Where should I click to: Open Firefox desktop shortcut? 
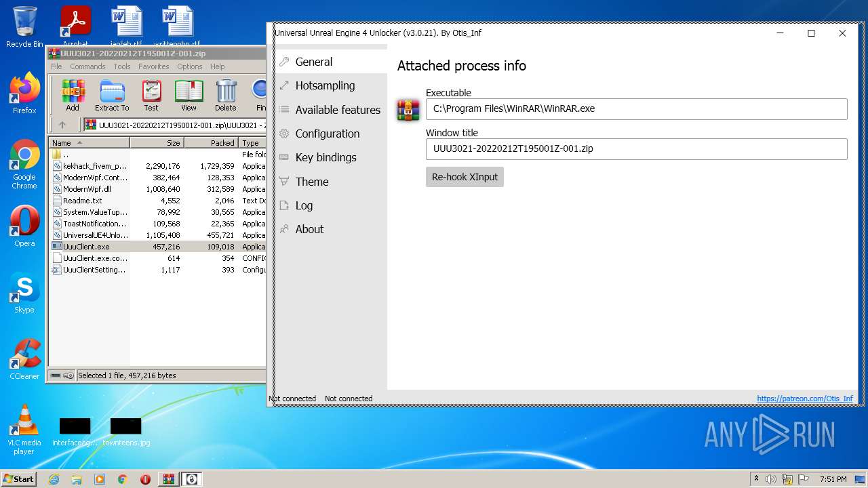[24, 94]
